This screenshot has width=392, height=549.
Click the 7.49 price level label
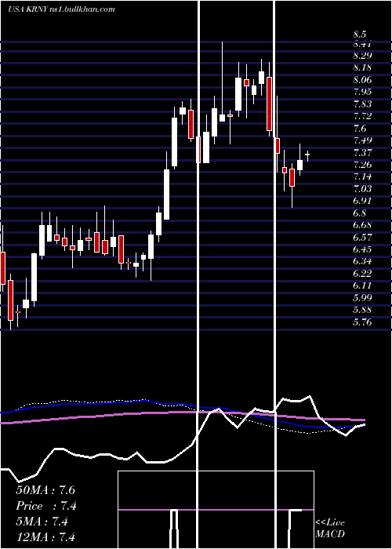pyautogui.click(x=362, y=140)
